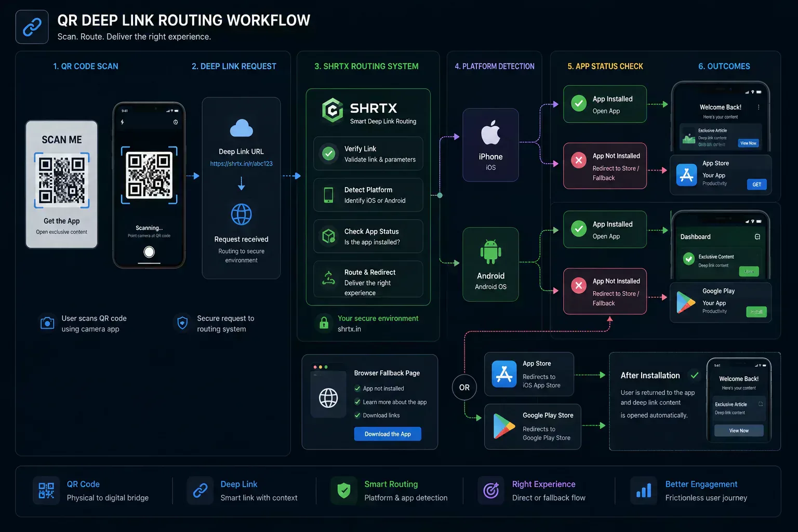The image size is (798, 532).
Task: Click the green check beside Verify Link
Action: [328, 153]
